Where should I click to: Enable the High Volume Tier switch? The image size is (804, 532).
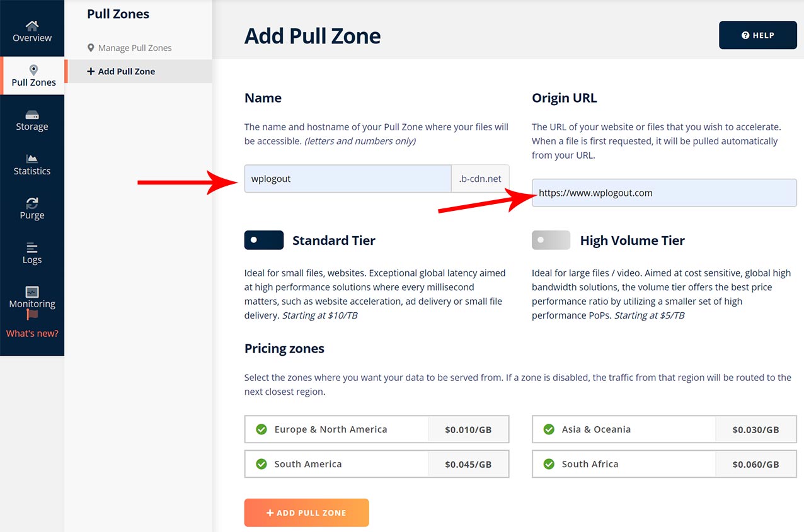tap(551, 240)
